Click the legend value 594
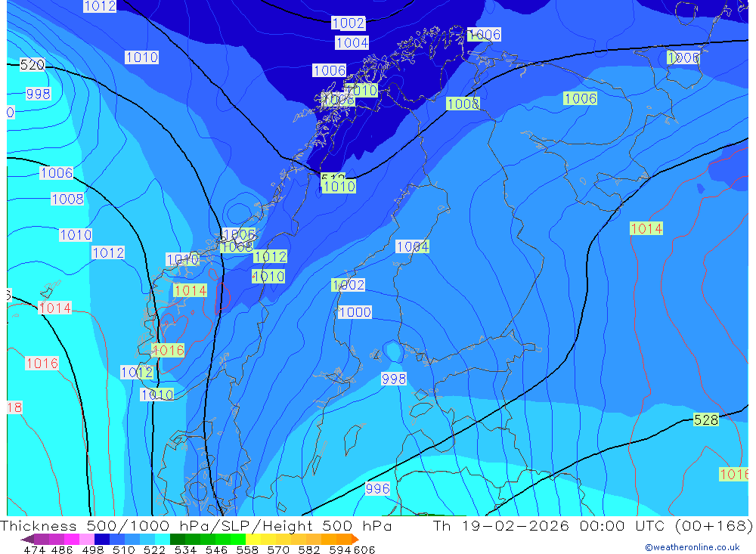 [x=340, y=550]
